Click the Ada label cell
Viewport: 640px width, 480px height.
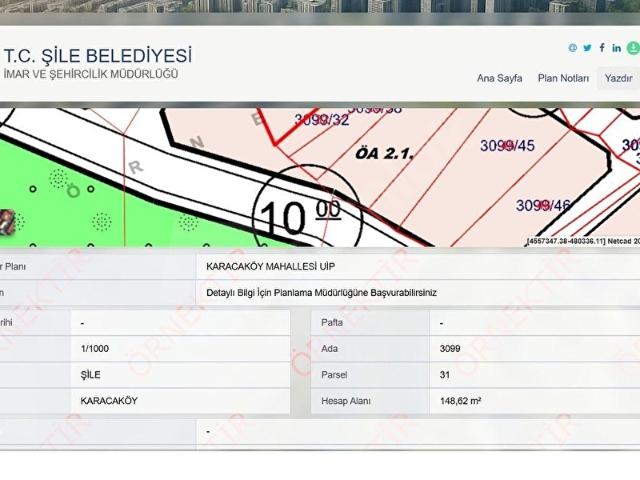tap(370, 349)
